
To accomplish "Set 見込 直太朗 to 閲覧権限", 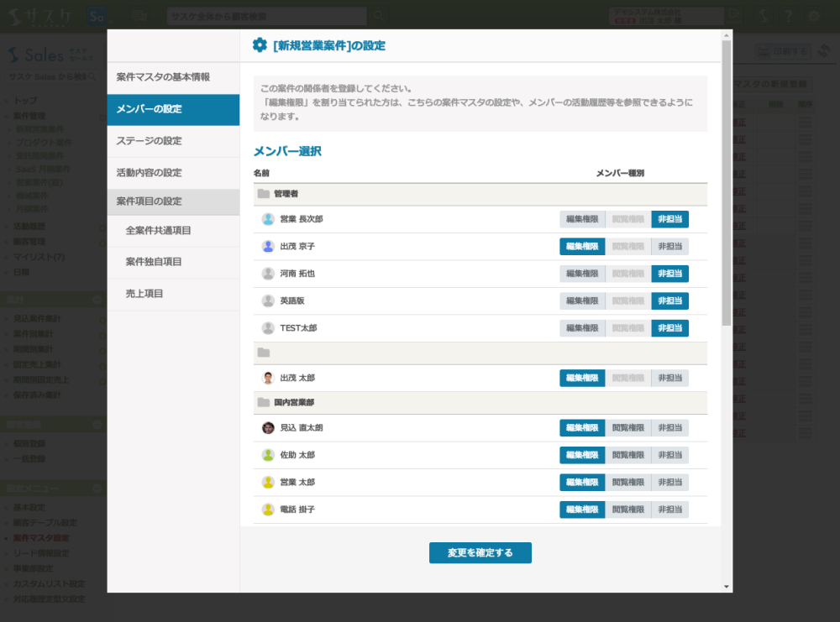I will 627,428.
